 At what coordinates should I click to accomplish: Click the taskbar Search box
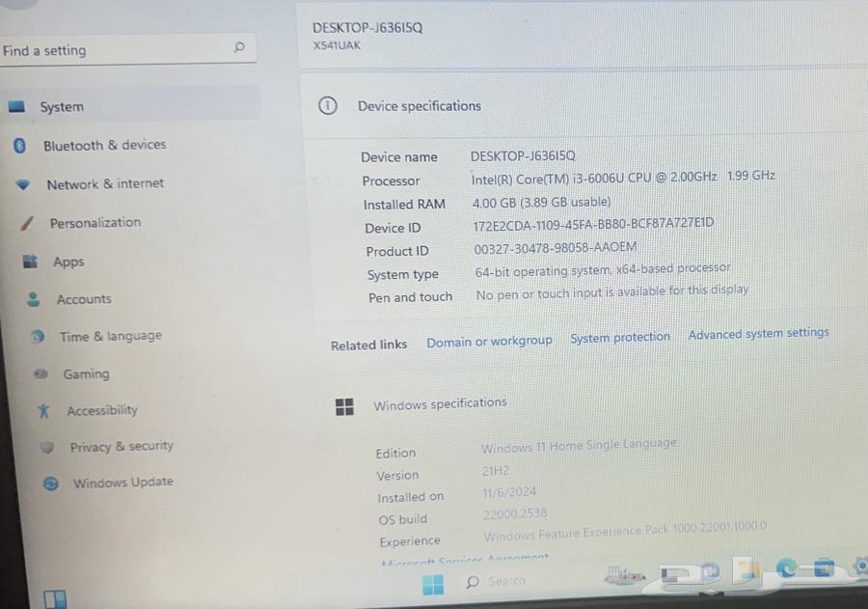point(497,581)
